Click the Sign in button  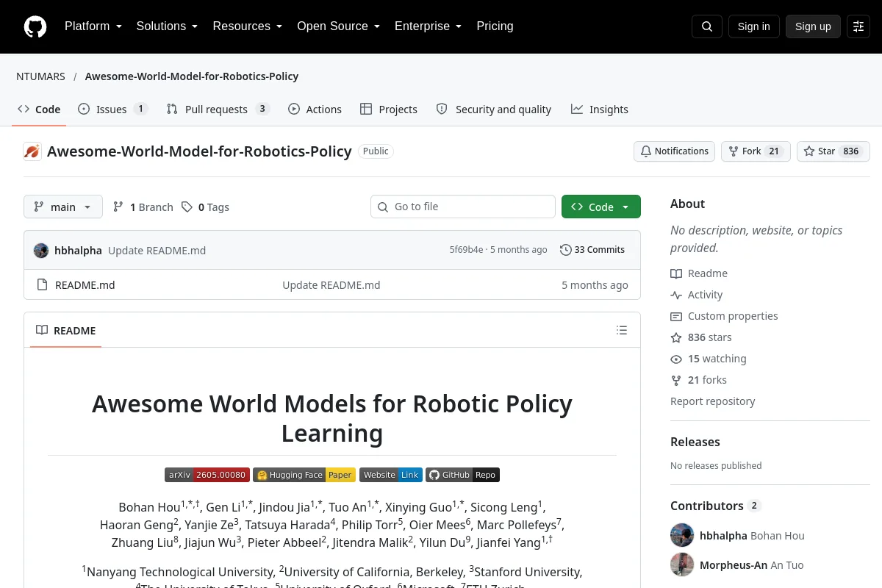pos(753,26)
